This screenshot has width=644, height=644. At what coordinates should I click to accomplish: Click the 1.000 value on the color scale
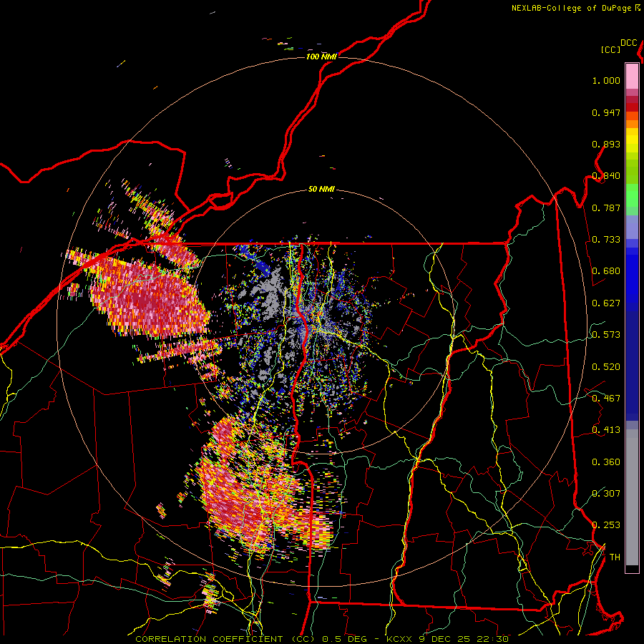point(606,80)
